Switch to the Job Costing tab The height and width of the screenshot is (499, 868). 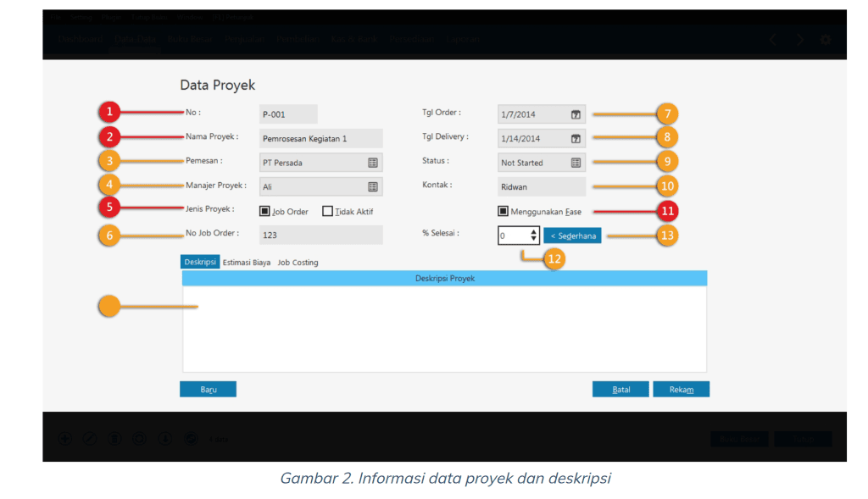tap(298, 263)
